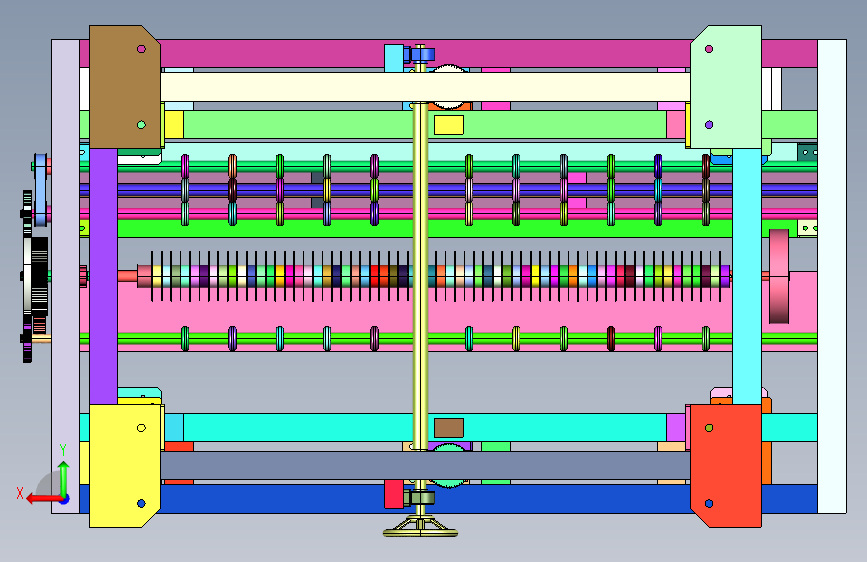Select the lavender left side plate
Viewport: 867px width, 562px height.
(65, 277)
